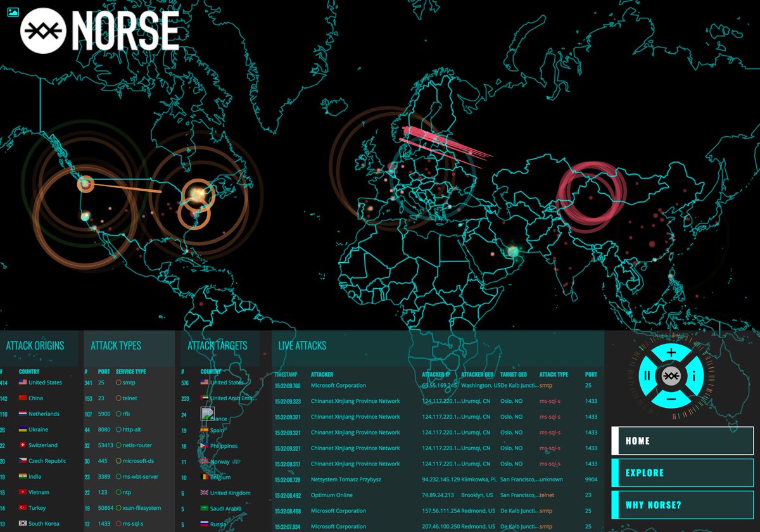Open the EXPLORE menu item
760x532 pixels.
click(682, 472)
